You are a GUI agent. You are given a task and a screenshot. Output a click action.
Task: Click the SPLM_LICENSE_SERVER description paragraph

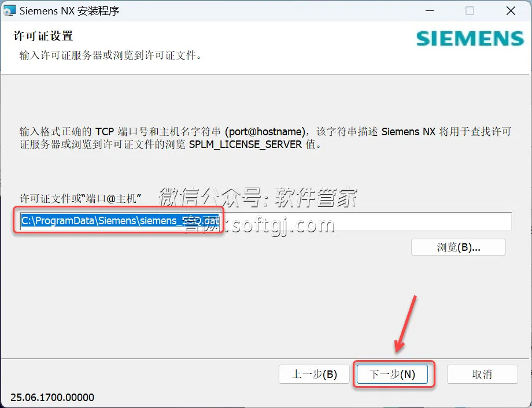click(x=265, y=138)
